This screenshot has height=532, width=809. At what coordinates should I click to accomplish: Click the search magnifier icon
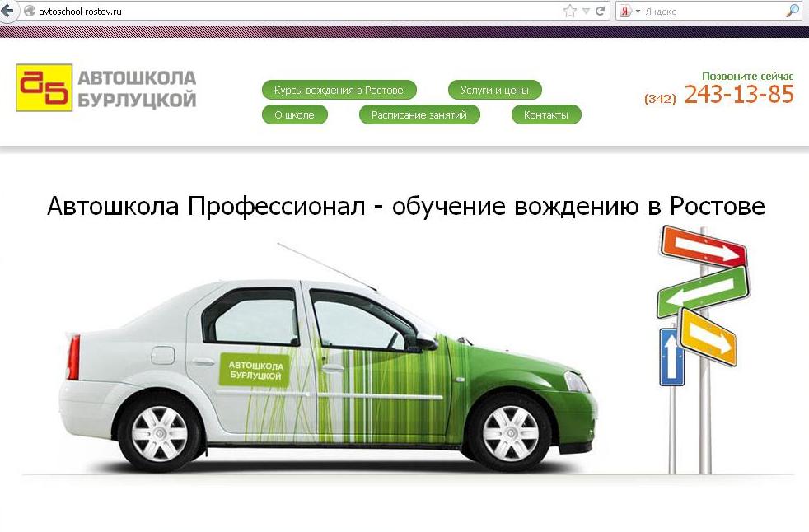pos(792,11)
